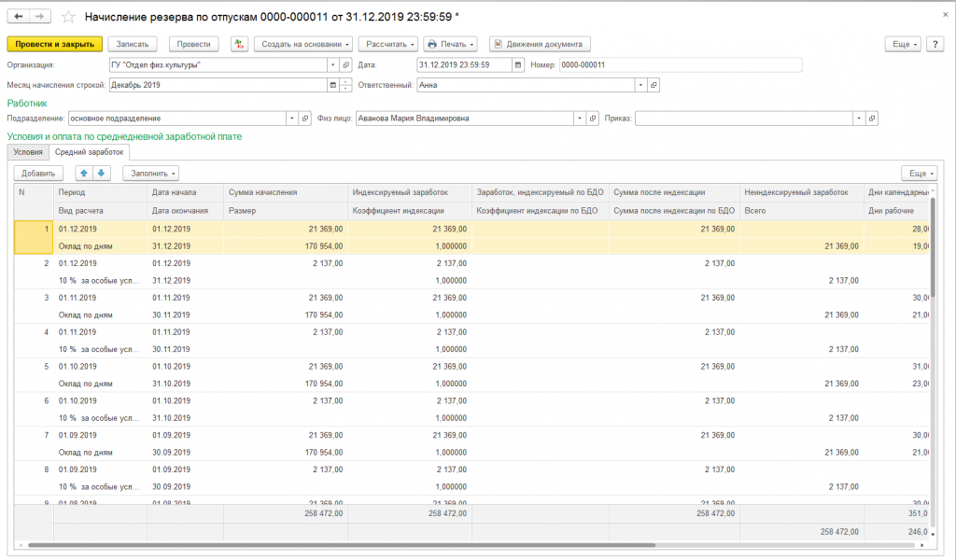Open the Организация record with its open icon
This screenshot has width=956, height=560.
[x=346, y=64]
